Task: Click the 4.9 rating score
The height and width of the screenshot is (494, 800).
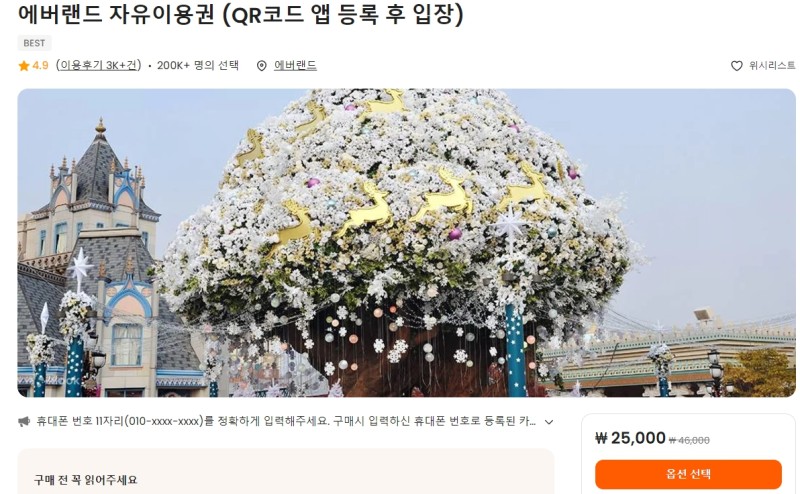Action: pos(40,65)
